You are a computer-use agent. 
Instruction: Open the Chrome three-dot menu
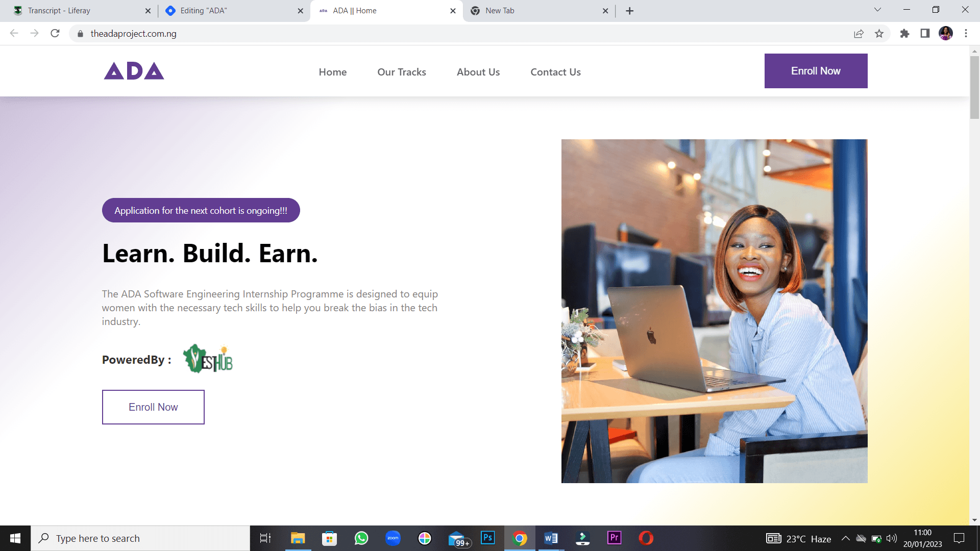coord(966,34)
